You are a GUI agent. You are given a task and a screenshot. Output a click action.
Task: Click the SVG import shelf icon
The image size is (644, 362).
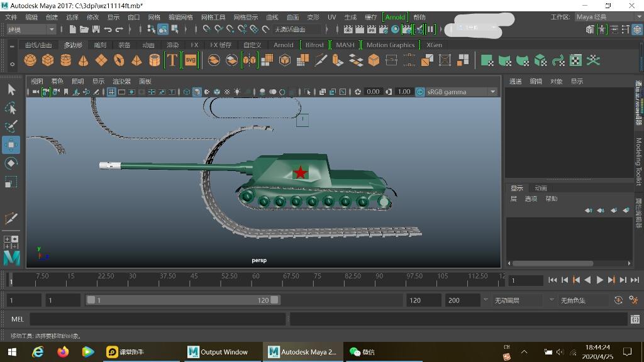click(191, 60)
